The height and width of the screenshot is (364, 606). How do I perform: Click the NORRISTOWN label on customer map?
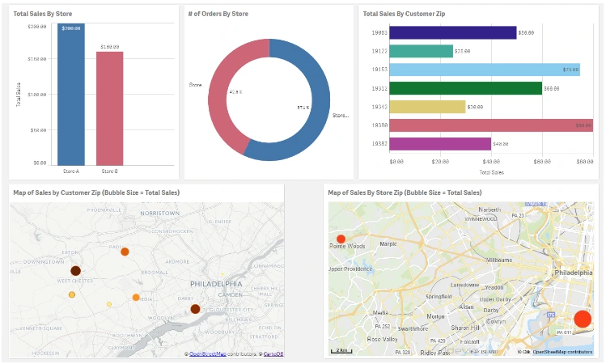(x=160, y=214)
